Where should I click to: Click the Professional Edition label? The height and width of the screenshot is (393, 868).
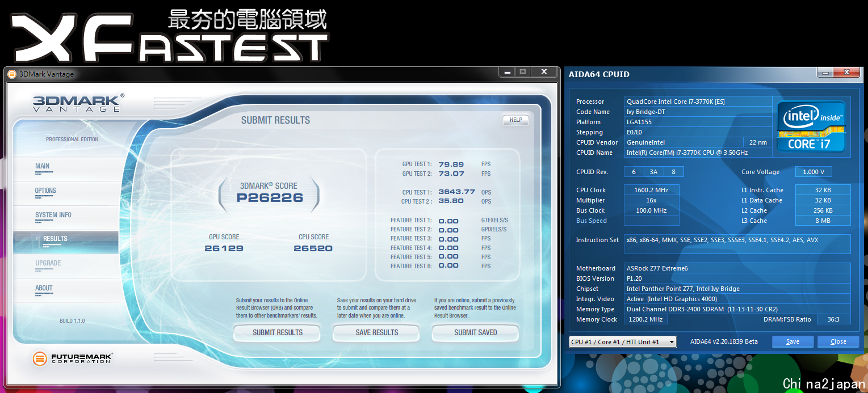point(72,139)
